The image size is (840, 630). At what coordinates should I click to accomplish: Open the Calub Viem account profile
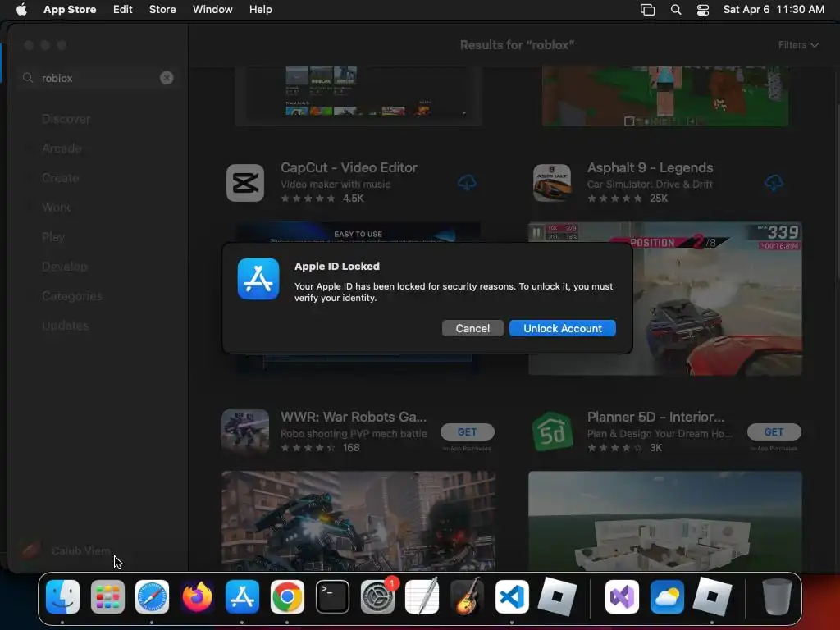[x=66, y=550]
